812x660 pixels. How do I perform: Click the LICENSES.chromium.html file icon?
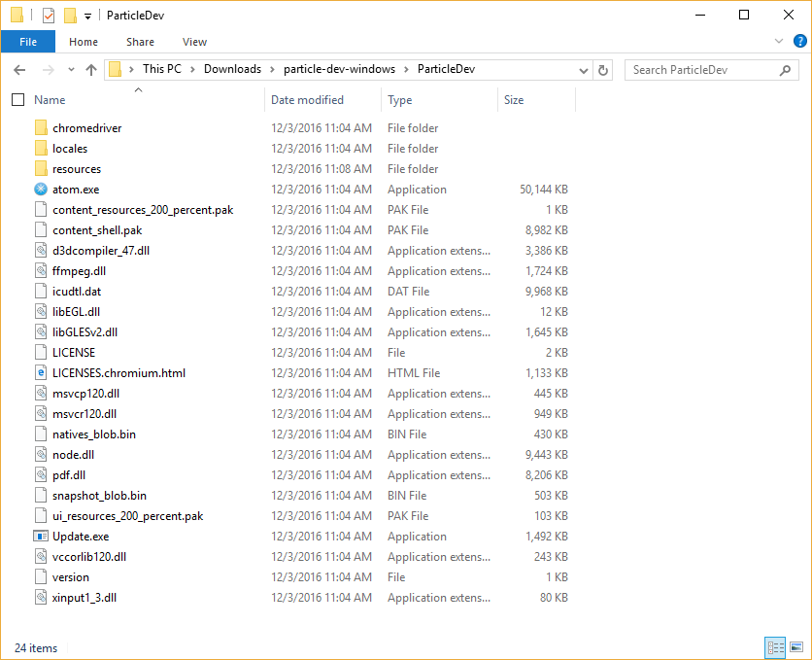click(x=41, y=373)
